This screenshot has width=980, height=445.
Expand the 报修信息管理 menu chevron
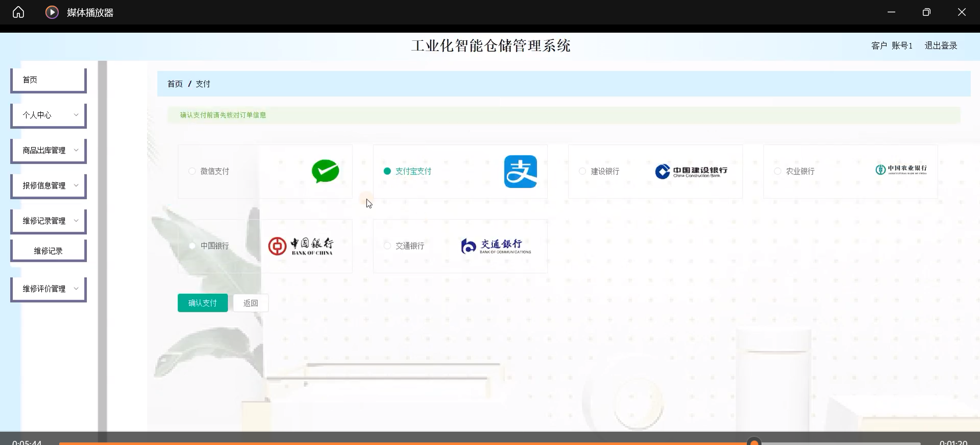76,185
